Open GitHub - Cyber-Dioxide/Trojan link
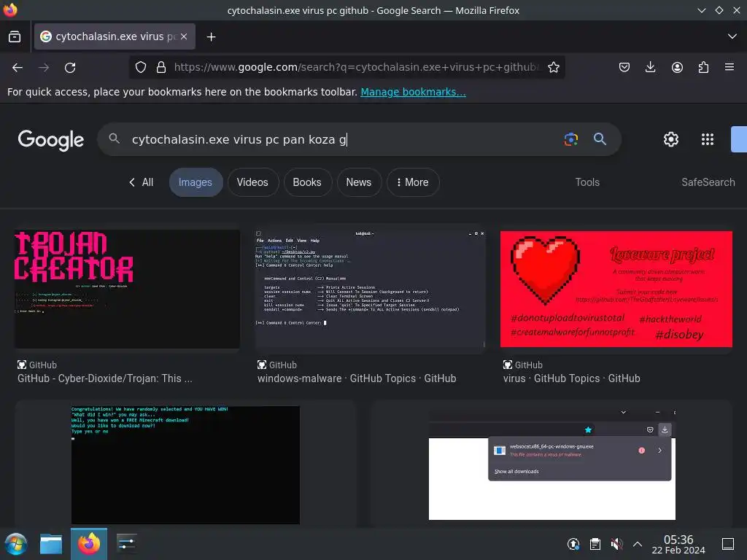The height and width of the screenshot is (560, 747). point(105,378)
